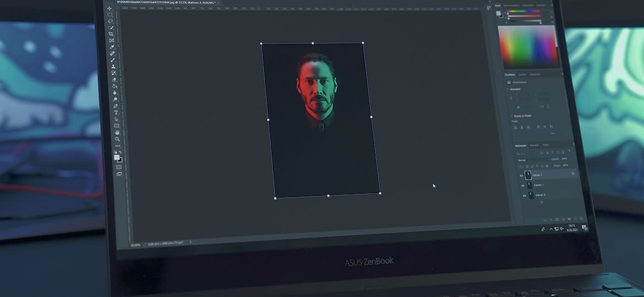This screenshot has width=644, height=297.
Task: Select the Eraser tool
Action: tap(114, 80)
